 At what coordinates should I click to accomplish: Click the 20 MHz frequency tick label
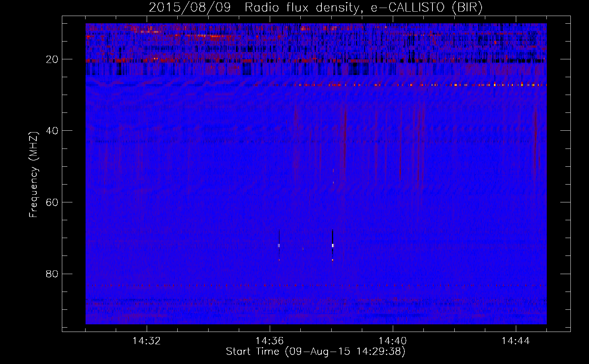click(52, 59)
